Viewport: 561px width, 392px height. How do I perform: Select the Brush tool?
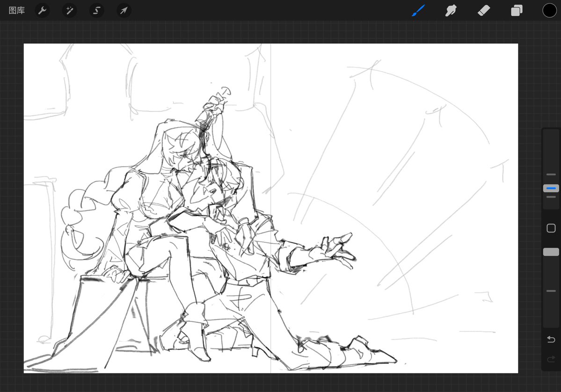point(418,10)
